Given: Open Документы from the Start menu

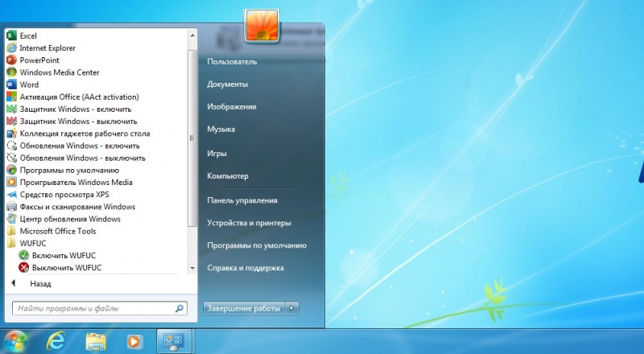Looking at the screenshot, I should [x=227, y=84].
